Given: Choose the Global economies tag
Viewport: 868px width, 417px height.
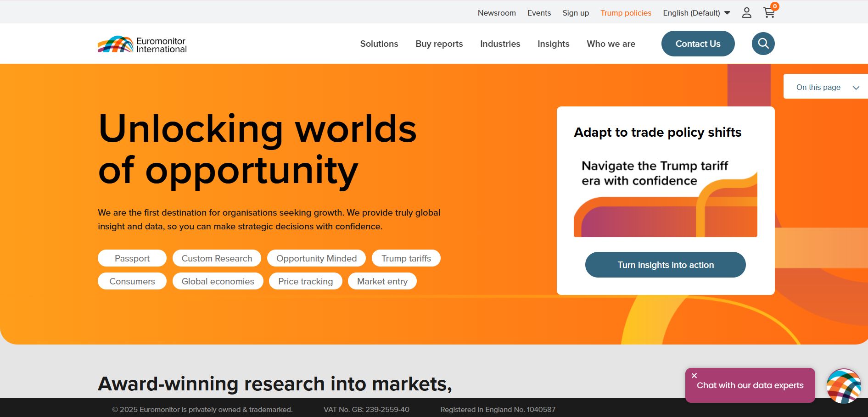Looking at the screenshot, I should [x=218, y=281].
